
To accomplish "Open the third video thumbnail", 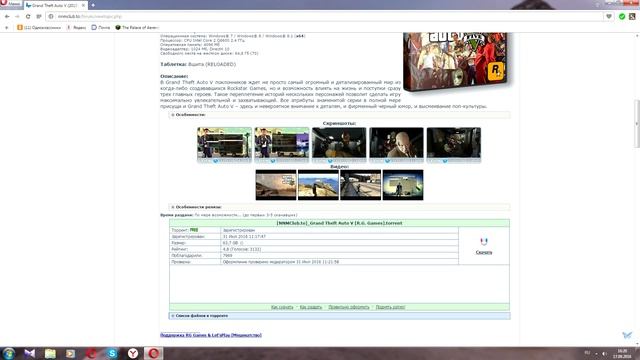I will 360,185.
